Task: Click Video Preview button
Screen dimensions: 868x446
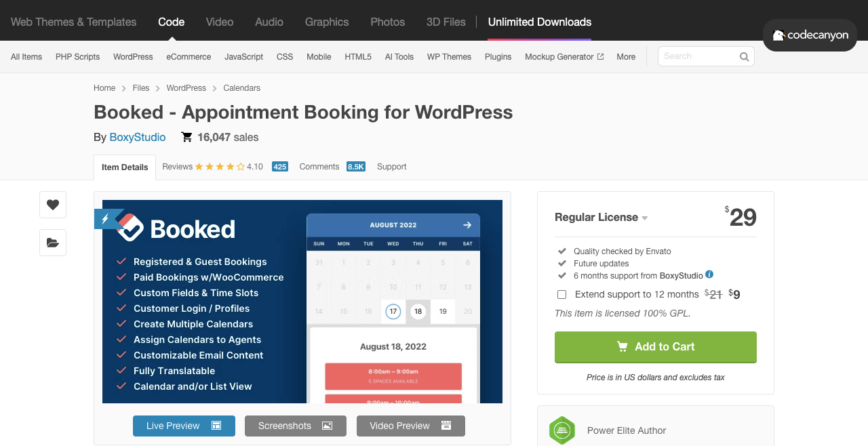Action: 411,426
